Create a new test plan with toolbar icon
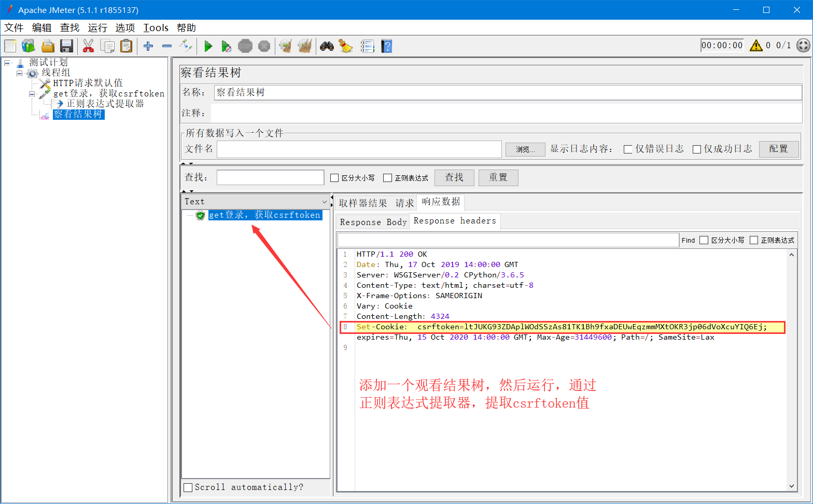The image size is (813, 504). [10, 46]
